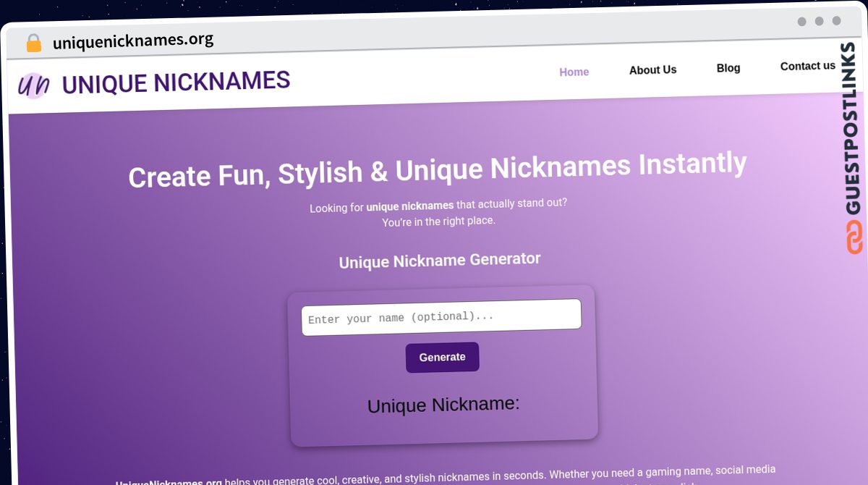The height and width of the screenshot is (485, 868).
Task: Go to the Blog page
Action: [x=728, y=68]
